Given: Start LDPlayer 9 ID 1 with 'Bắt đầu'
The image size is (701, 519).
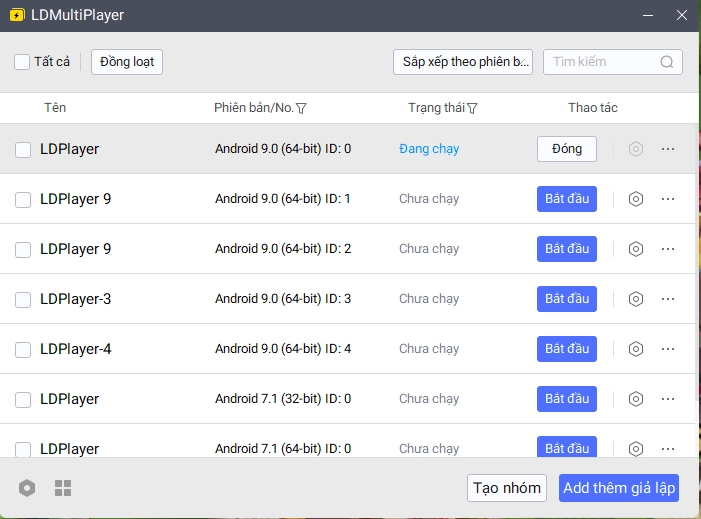Looking at the screenshot, I should click(566, 199).
